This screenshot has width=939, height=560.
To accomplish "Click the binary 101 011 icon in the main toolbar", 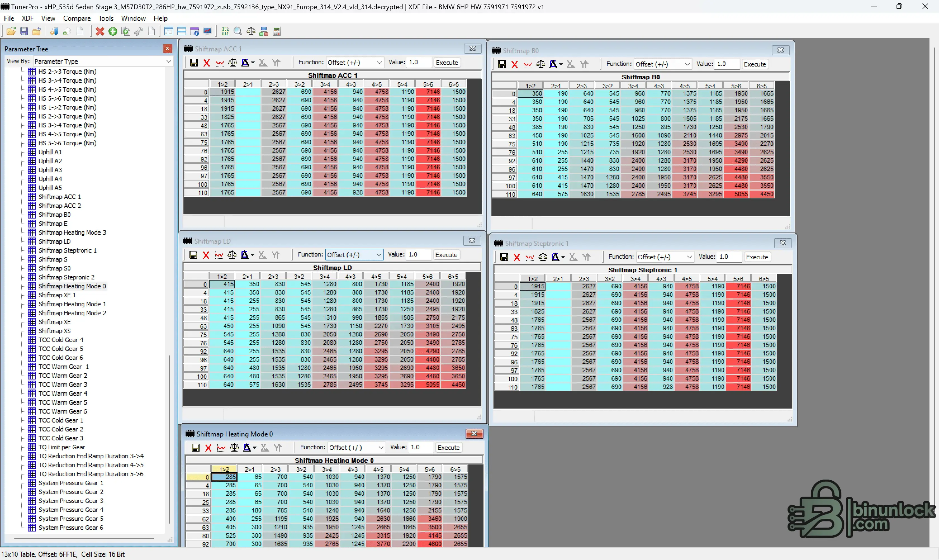I will click(225, 31).
